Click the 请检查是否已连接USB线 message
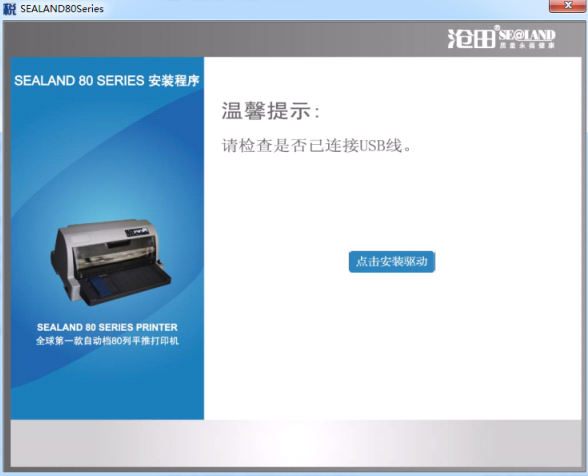This screenshot has height=476, width=588. click(x=317, y=146)
